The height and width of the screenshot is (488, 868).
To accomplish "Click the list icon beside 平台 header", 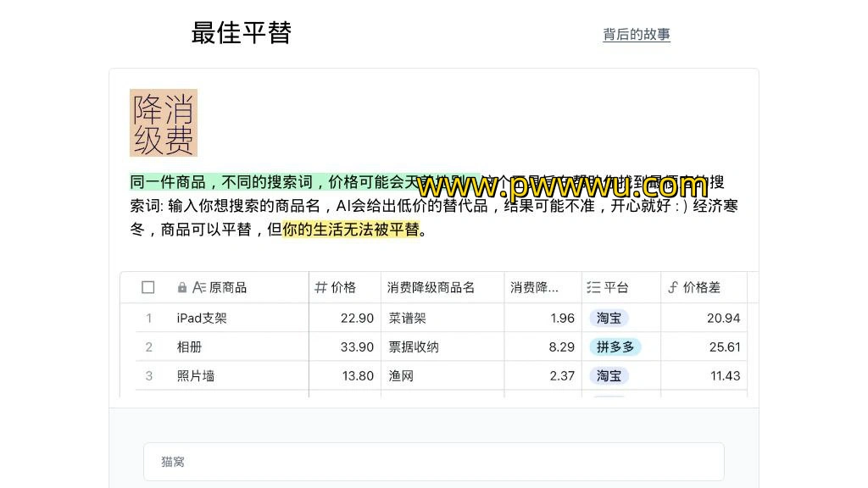I will [x=593, y=287].
